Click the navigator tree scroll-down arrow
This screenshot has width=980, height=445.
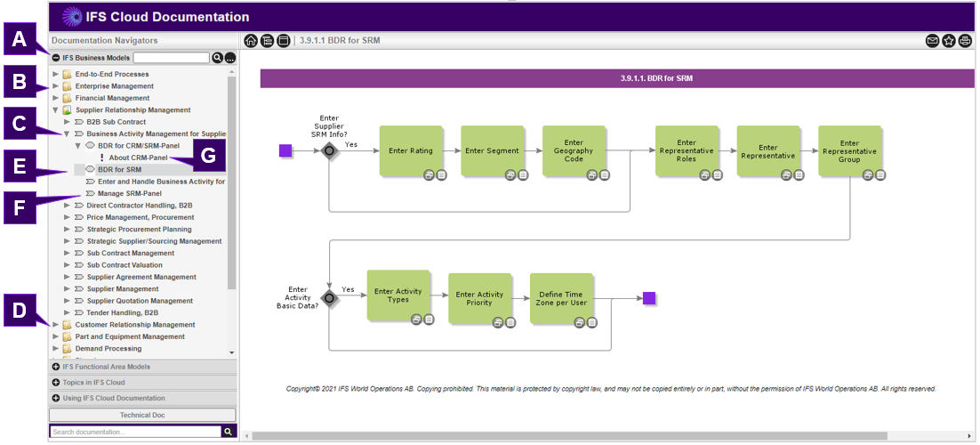click(232, 353)
